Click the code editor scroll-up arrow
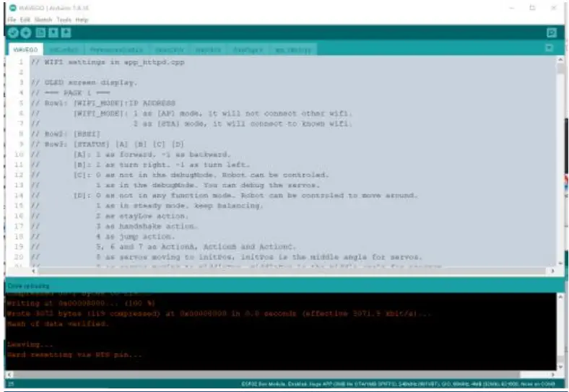Screen dimensions: 569x392 pyautogui.click(x=560, y=59)
